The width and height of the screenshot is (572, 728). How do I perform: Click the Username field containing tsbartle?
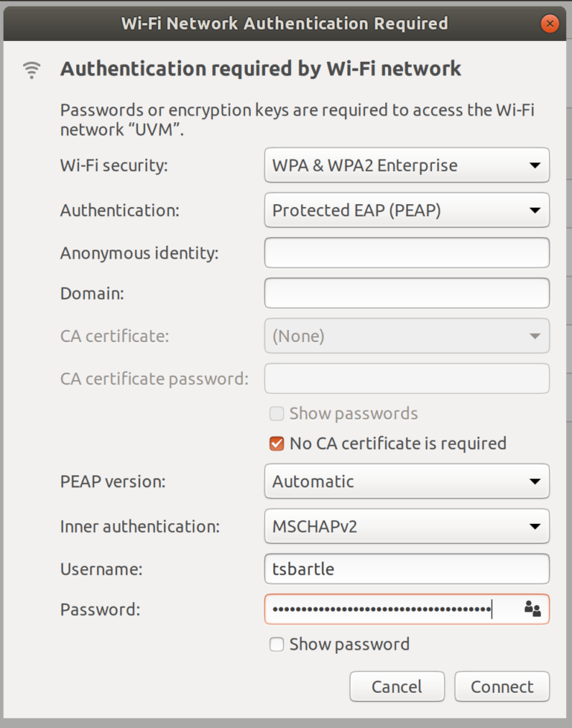(x=407, y=569)
